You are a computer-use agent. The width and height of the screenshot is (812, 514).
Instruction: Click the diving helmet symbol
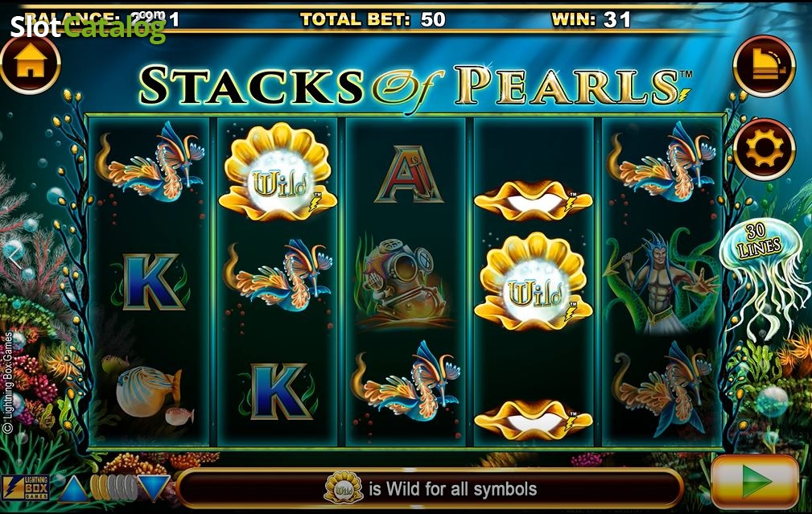tap(398, 282)
